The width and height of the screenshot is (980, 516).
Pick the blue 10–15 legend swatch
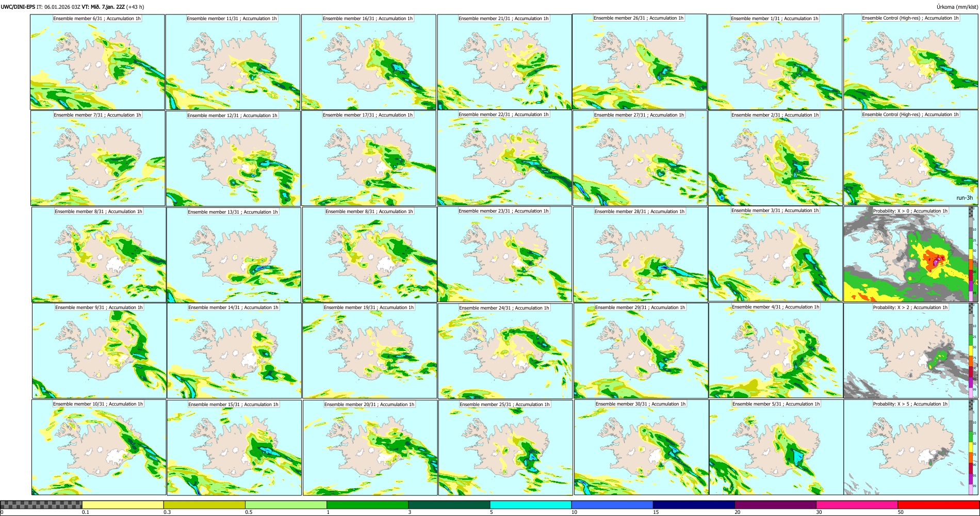pos(612,505)
